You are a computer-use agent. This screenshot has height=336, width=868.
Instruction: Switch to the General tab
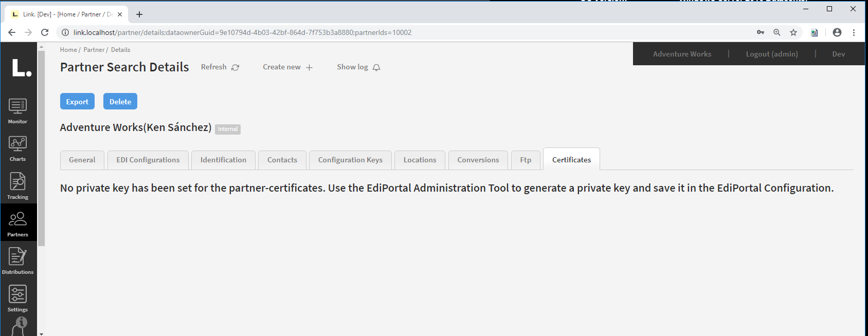click(x=82, y=160)
